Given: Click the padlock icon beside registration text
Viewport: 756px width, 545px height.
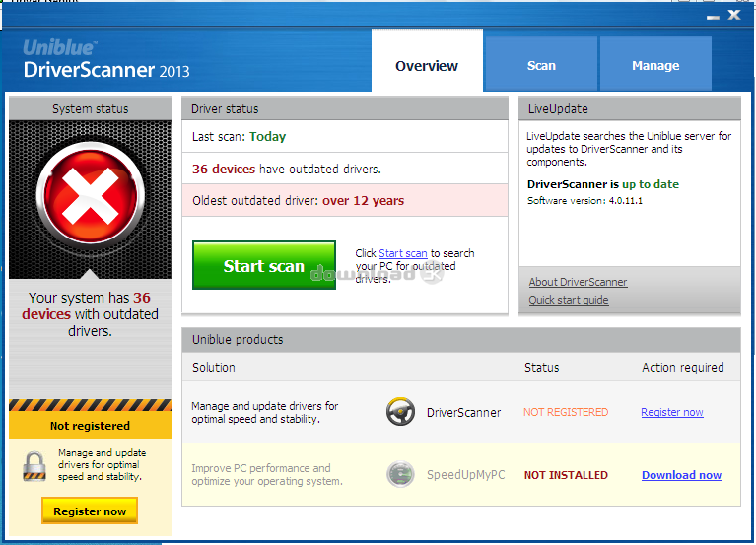Looking at the screenshot, I should pyautogui.click(x=34, y=465).
